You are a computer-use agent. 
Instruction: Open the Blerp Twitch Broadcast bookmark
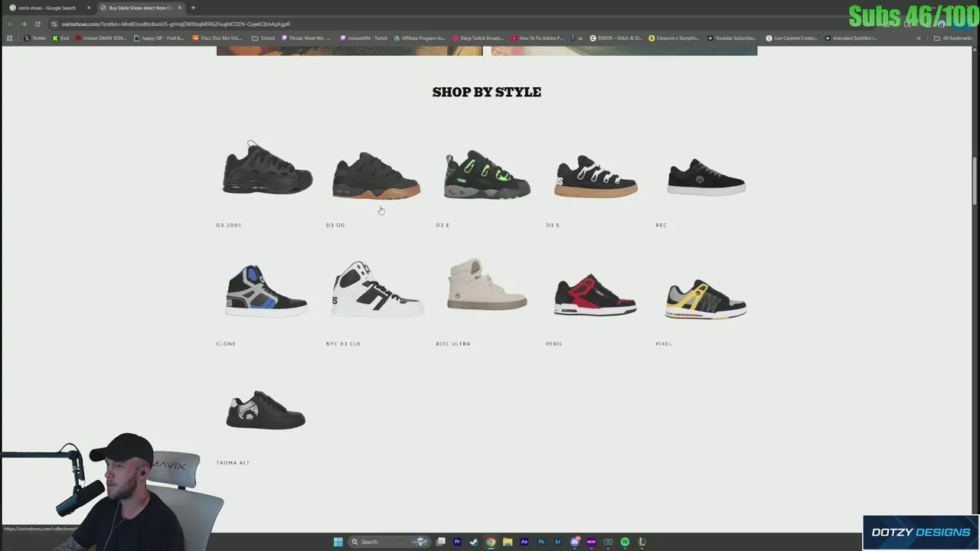pyautogui.click(x=479, y=37)
